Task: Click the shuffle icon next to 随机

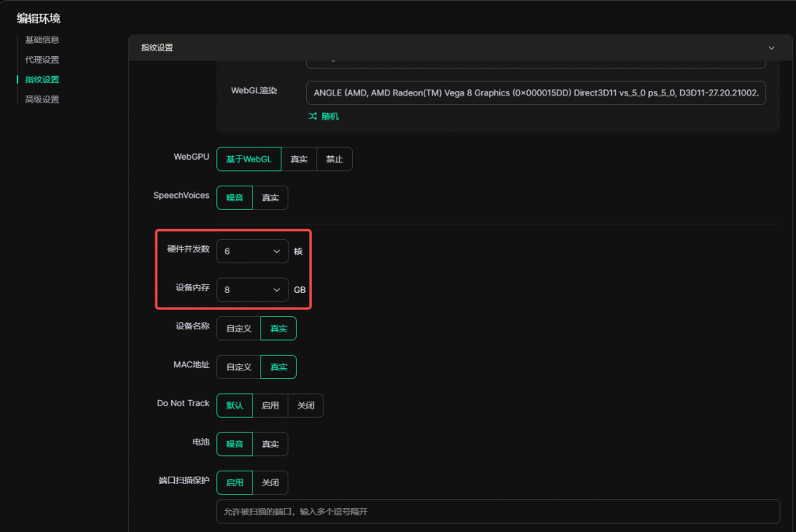Action: [x=312, y=116]
